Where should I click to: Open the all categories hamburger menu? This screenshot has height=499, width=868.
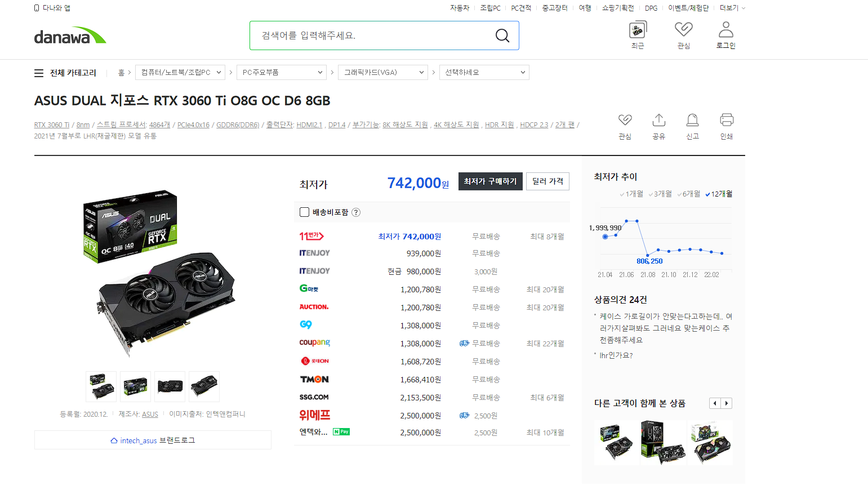[x=39, y=73]
